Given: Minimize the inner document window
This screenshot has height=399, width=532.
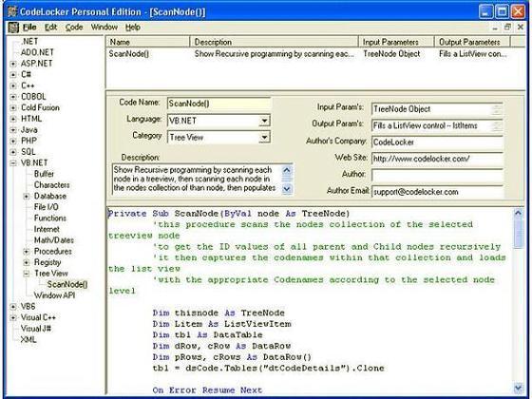Looking at the screenshot, I should [495, 28].
